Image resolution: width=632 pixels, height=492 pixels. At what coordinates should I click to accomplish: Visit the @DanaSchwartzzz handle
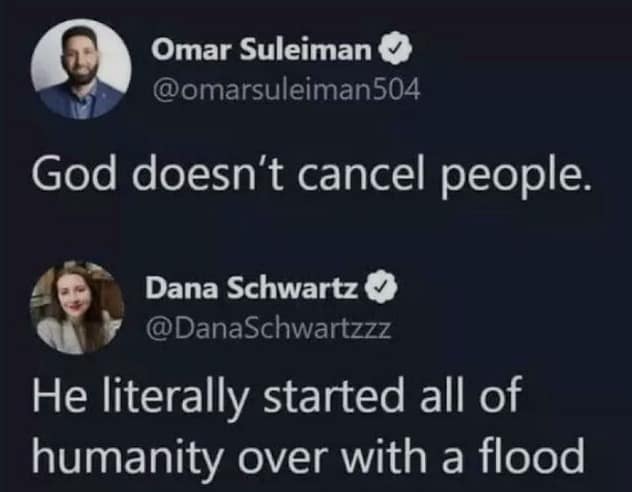pyautogui.click(x=269, y=327)
